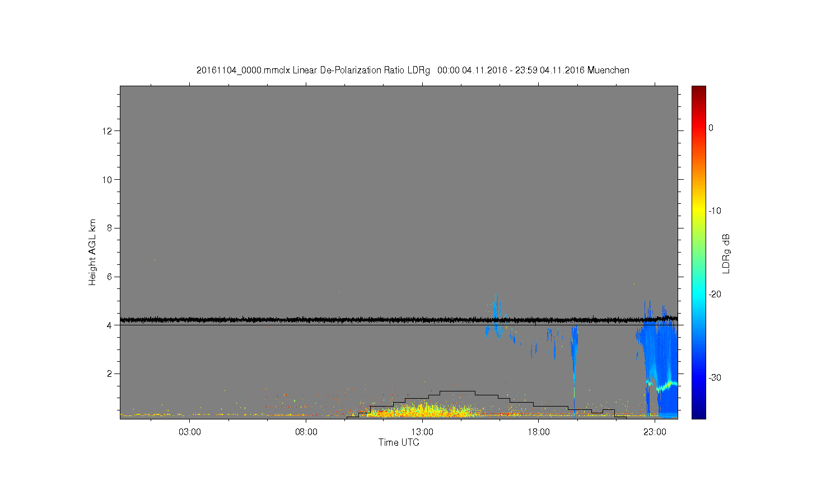Select the 08:00 time tick label
Image resolution: width=840 pixels, height=504 pixels.
(x=306, y=432)
